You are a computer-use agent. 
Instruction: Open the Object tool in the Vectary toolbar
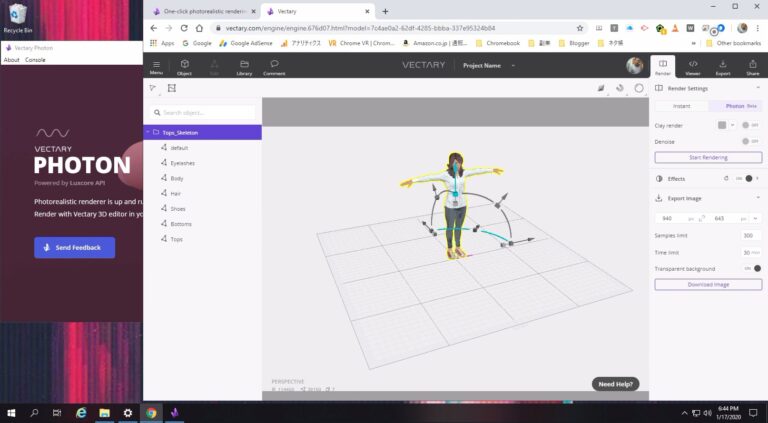184,67
